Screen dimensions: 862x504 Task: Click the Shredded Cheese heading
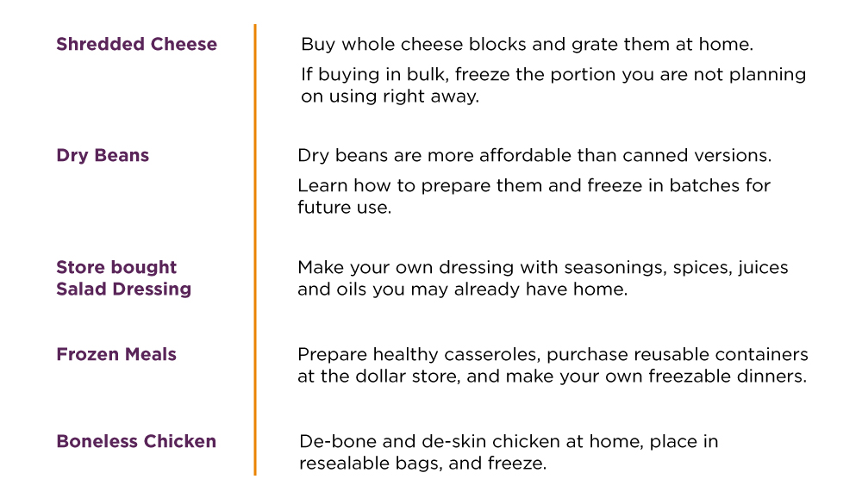[136, 44]
